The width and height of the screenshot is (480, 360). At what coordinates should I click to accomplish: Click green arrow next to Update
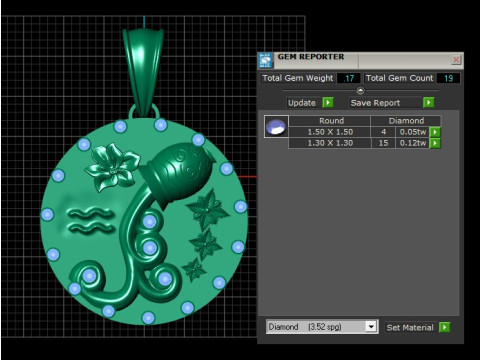[328, 102]
